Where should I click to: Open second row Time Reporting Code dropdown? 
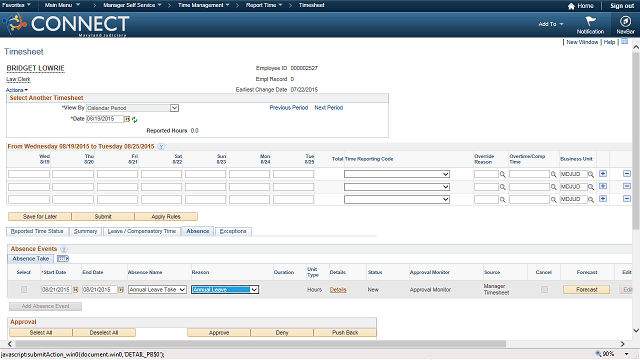397,187
